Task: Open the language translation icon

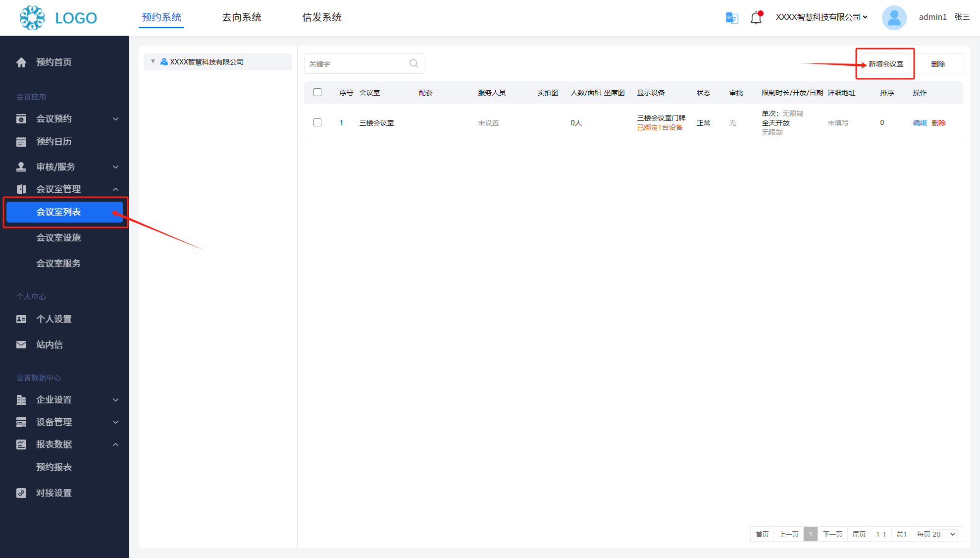Action: pos(732,18)
